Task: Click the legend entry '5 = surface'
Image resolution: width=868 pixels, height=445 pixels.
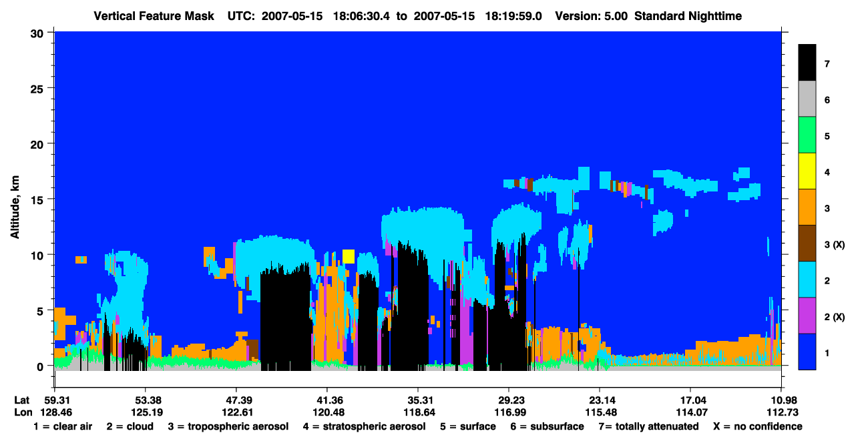Action: coord(467,426)
